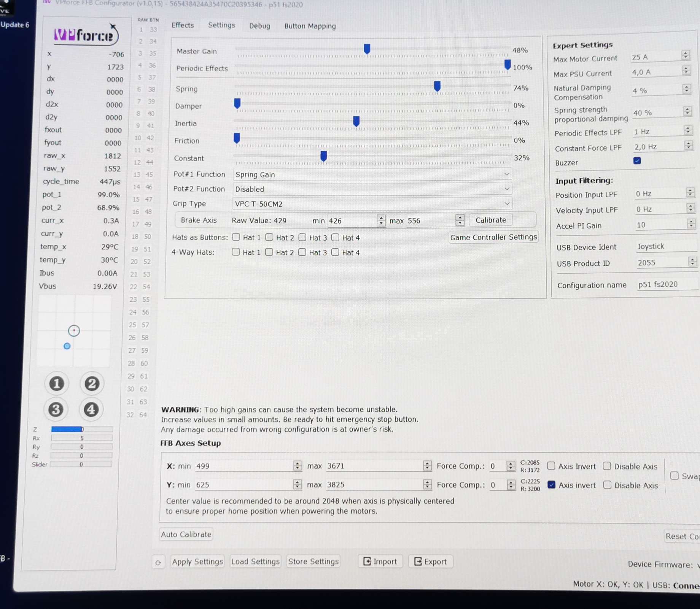The width and height of the screenshot is (700, 609).
Task: Adjust Max PSU Current stepper
Action: click(686, 70)
